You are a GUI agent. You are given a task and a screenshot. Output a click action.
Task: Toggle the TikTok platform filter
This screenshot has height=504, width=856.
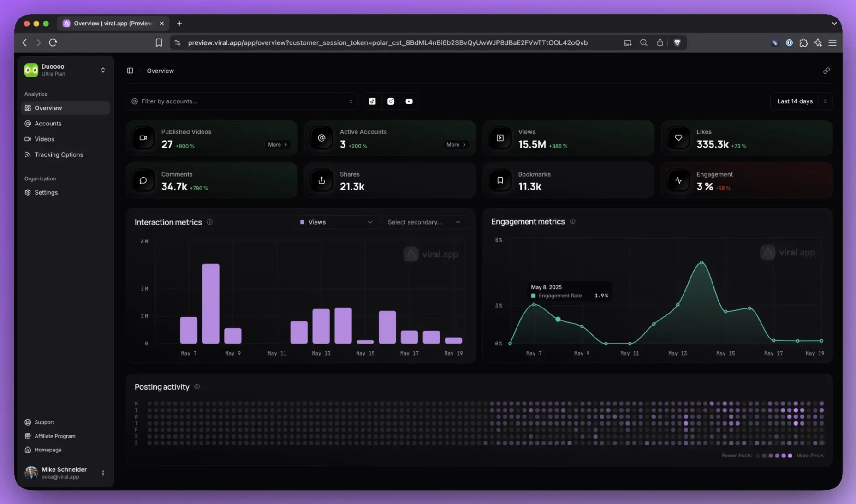coord(372,101)
